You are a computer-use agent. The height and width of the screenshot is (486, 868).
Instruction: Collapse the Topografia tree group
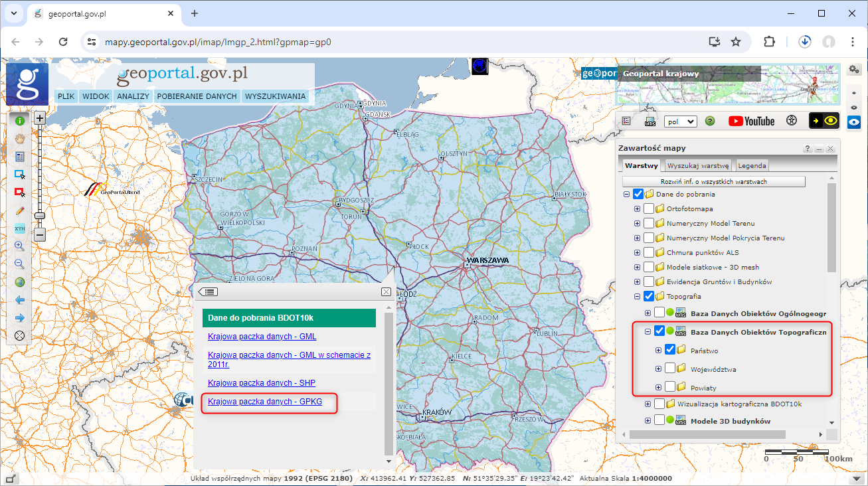(x=637, y=297)
